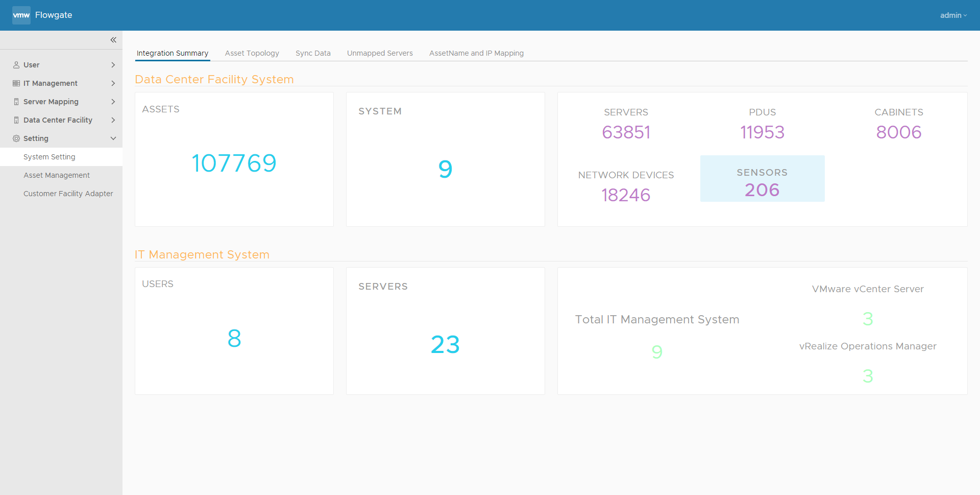
Task: Click the Data Center Facility menu label
Action: (x=58, y=120)
